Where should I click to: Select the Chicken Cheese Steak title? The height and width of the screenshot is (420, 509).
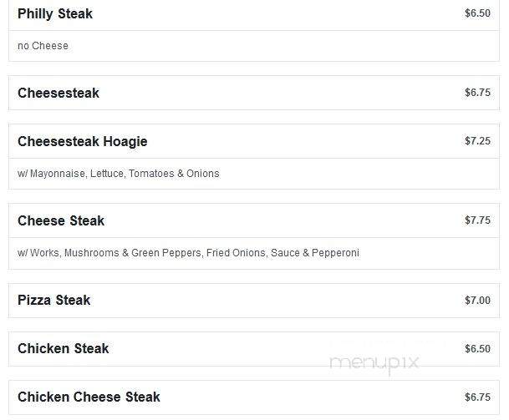[x=89, y=397]
